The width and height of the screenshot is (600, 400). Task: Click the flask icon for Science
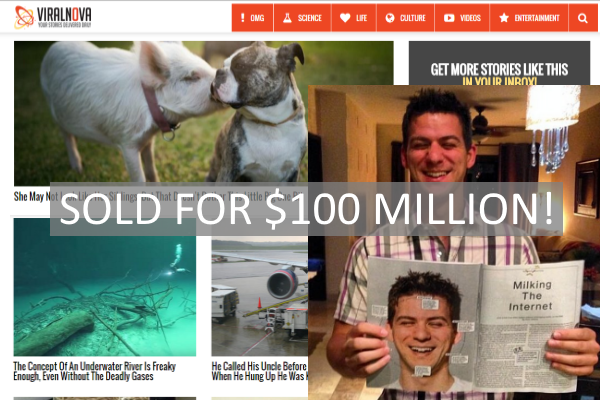point(287,18)
